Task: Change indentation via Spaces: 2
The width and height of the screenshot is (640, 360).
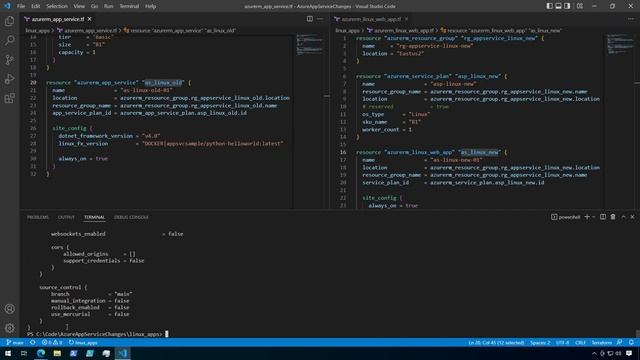Action: coord(540,342)
